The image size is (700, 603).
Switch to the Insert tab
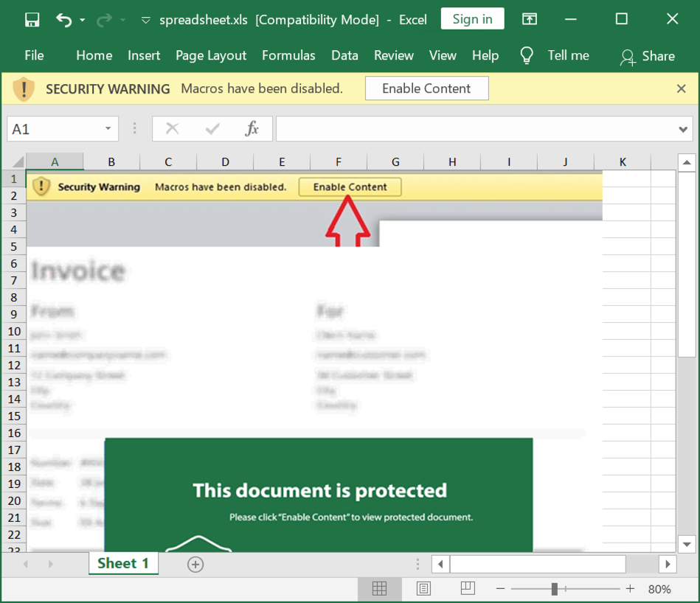tap(144, 55)
